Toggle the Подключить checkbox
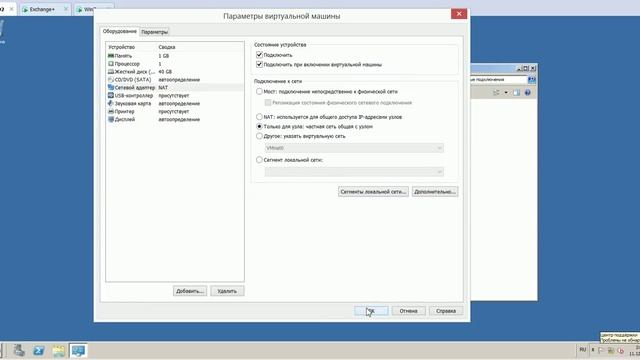The height and width of the screenshot is (360, 640). pos(259,55)
